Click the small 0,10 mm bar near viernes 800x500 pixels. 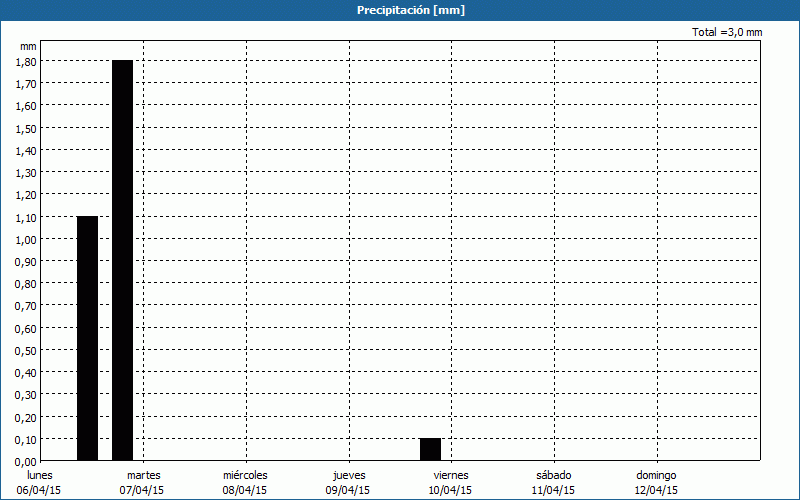tap(430, 449)
